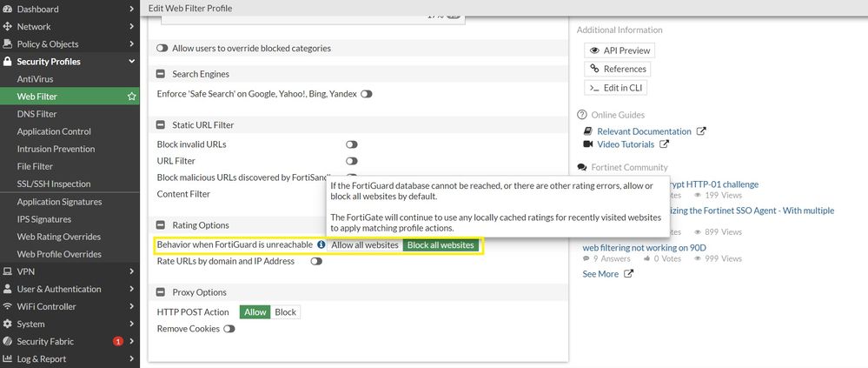Select Allow all websites option
Viewport: 868px width, 368px height.
(364, 245)
